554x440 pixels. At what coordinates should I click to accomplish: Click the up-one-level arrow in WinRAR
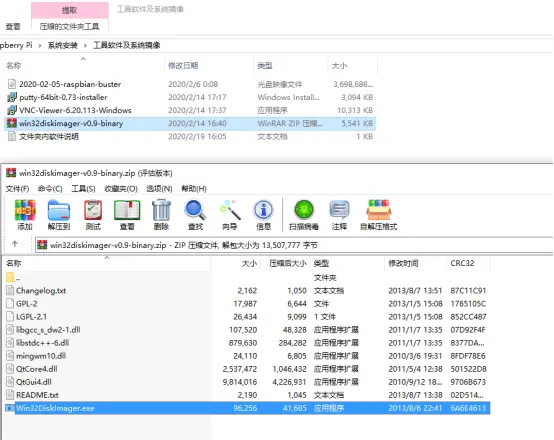click(15, 244)
